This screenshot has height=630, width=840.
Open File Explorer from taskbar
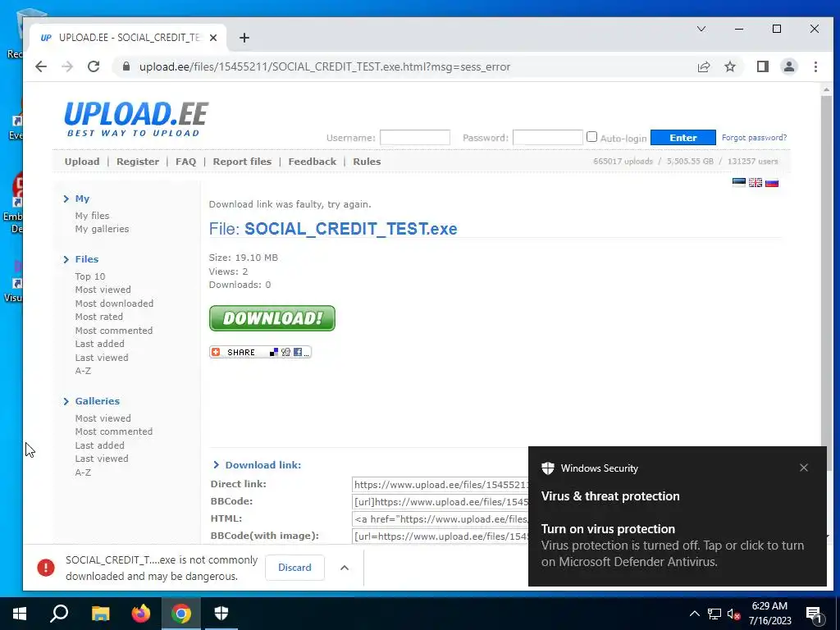tap(100, 614)
